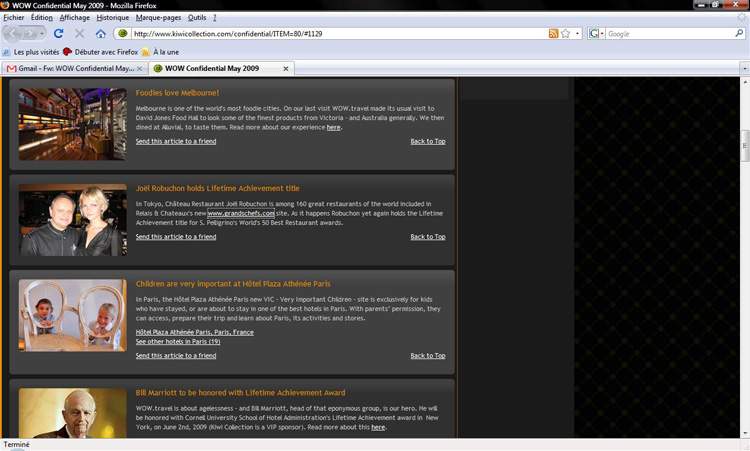Open the Débuter avec Firefox bookmark

tap(101, 52)
